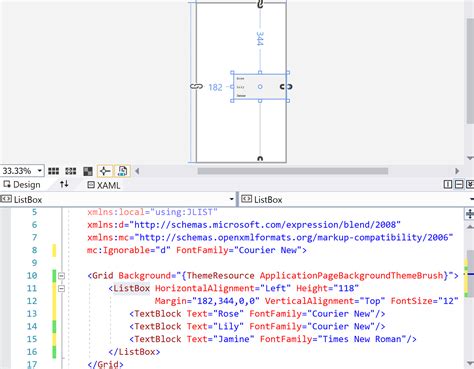Viewport: 474px width, 369px height.
Task: Select the vertical split layout icon
Action: (448, 184)
